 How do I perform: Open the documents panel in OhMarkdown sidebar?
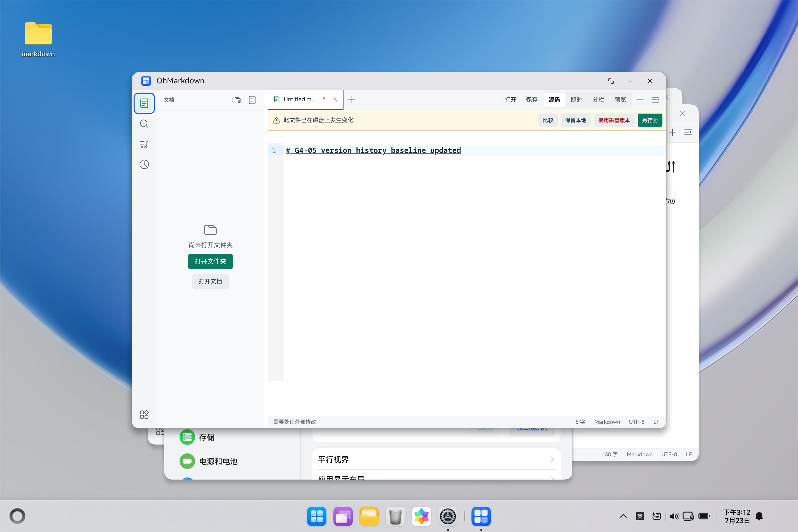144,103
